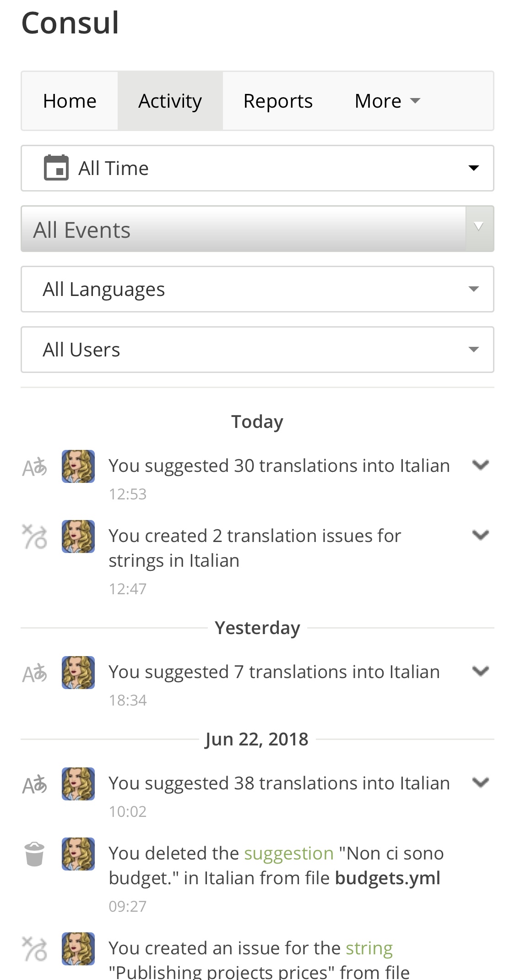The image size is (515, 980).
Task: Click issue icon beside Publishing projects prices entry
Action: pyautogui.click(x=35, y=948)
